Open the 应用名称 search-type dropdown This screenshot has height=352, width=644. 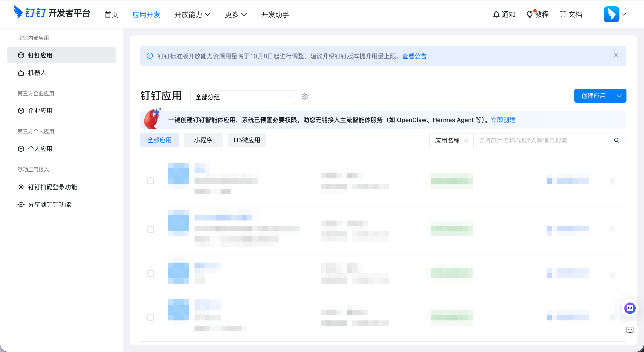coord(451,140)
